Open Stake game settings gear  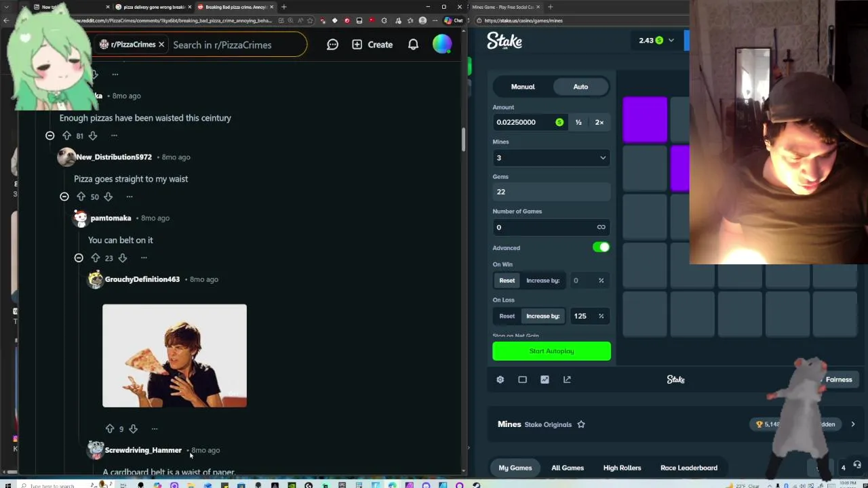click(500, 380)
